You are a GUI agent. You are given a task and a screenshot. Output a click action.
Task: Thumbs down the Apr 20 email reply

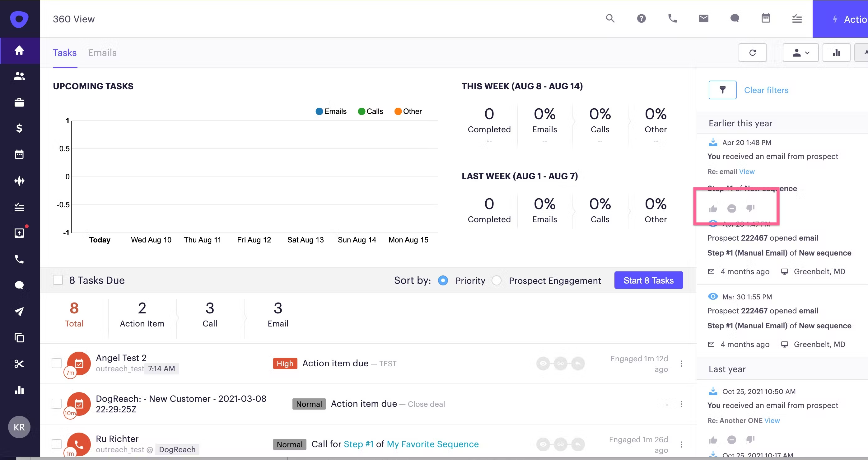pos(750,209)
